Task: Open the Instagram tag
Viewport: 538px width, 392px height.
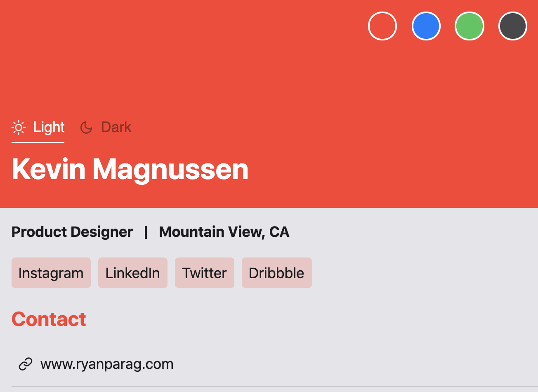Action: pyautogui.click(x=51, y=272)
